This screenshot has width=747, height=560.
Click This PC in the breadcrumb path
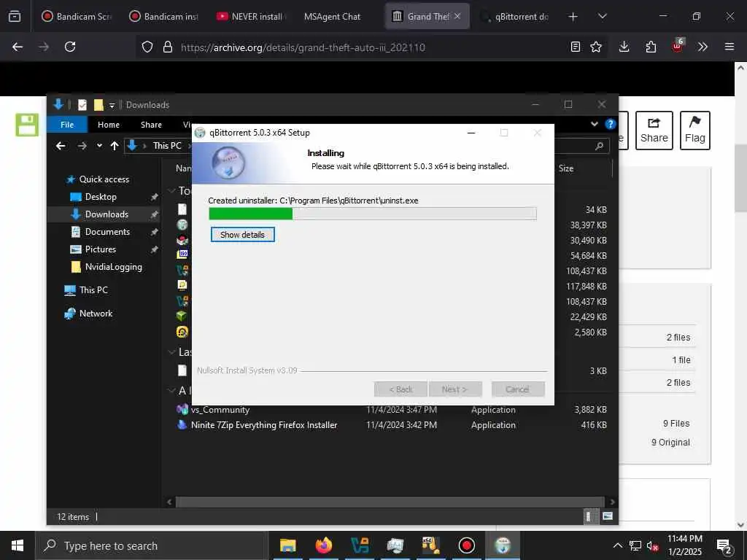[167, 146]
